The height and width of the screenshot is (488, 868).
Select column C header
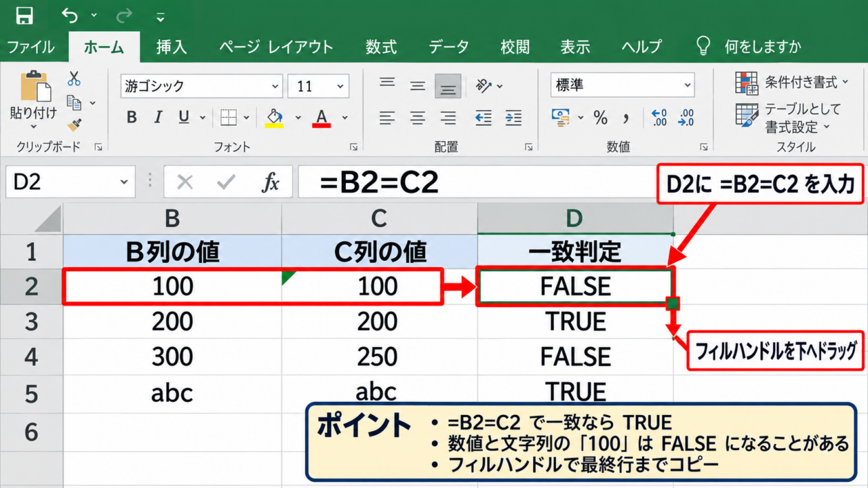[379, 218]
